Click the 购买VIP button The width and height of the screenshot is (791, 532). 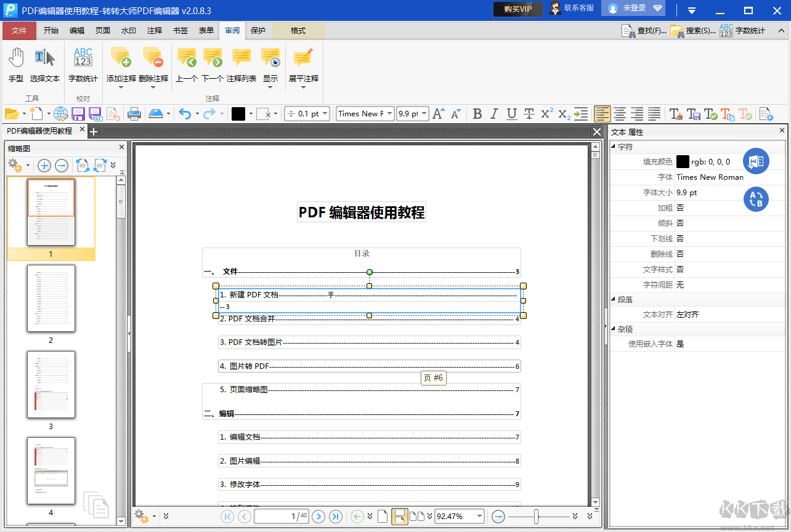(x=517, y=9)
